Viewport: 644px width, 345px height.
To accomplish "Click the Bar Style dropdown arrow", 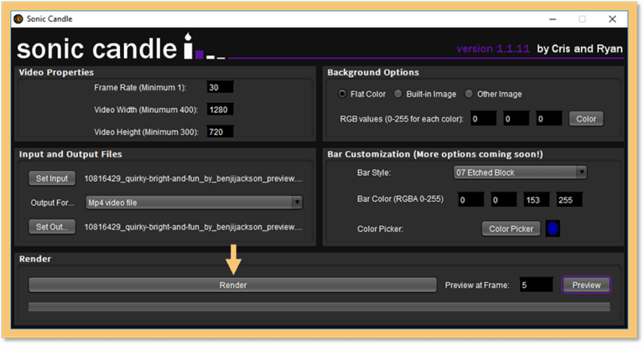I will (x=582, y=172).
